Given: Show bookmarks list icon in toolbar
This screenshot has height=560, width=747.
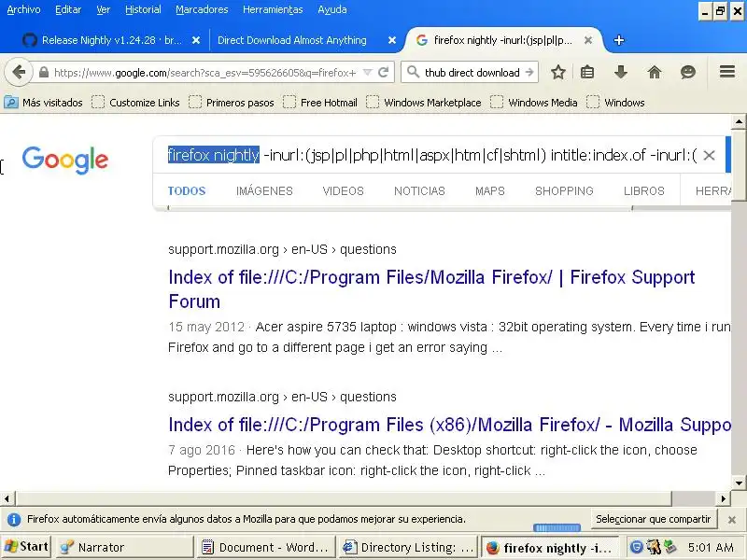Looking at the screenshot, I should click(587, 73).
